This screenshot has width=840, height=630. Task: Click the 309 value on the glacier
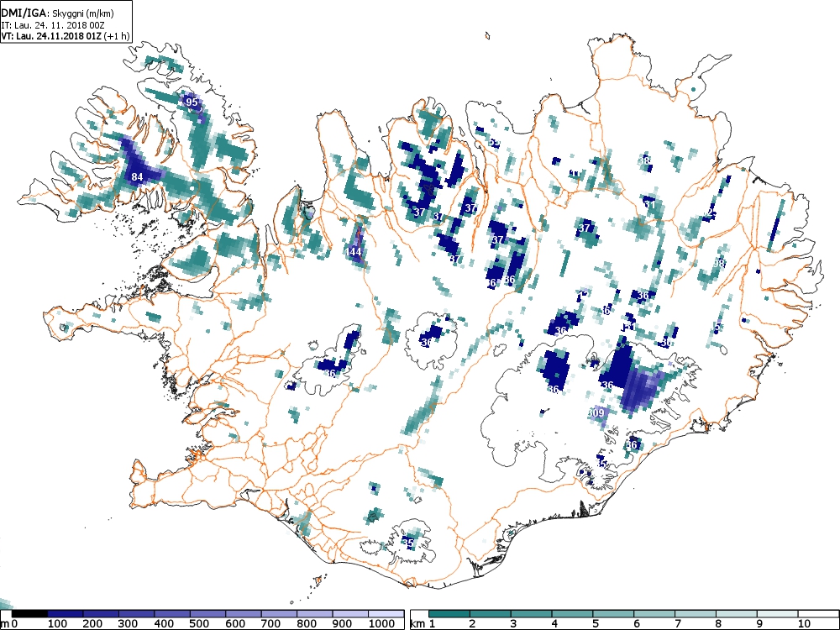click(596, 412)
